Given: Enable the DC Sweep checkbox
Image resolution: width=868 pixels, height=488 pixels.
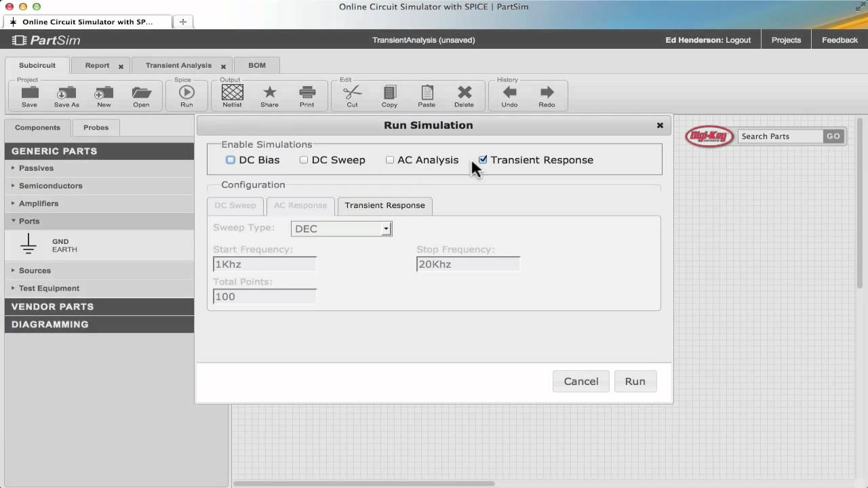Looking at the screenshot, I should (x=304, y=160).
